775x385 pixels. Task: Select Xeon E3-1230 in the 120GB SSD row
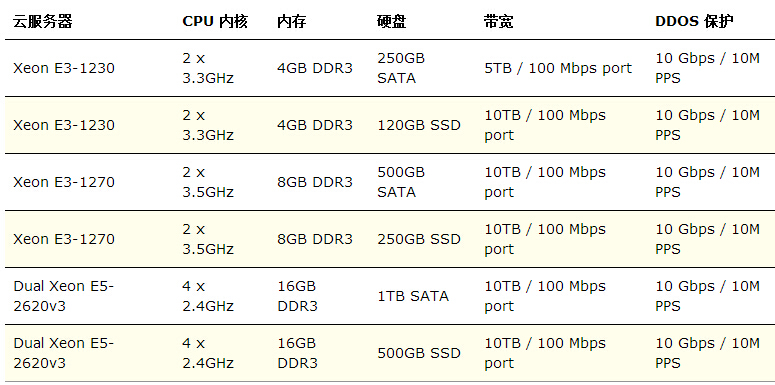(x=64, y=125)
